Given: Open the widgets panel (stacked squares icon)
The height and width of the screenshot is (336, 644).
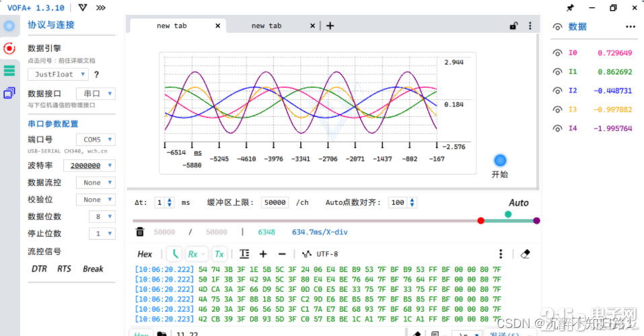Looking at the screenshot, I should (x=9, y=93).
